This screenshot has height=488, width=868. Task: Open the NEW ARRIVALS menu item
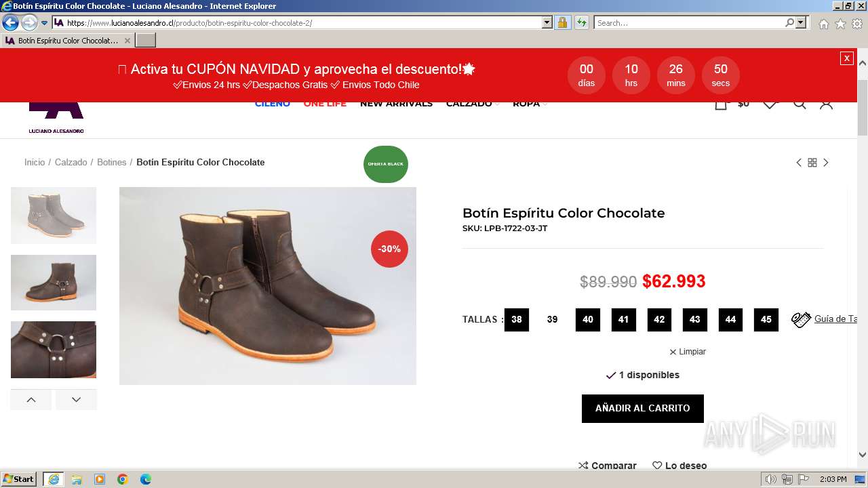click(396, 104)
